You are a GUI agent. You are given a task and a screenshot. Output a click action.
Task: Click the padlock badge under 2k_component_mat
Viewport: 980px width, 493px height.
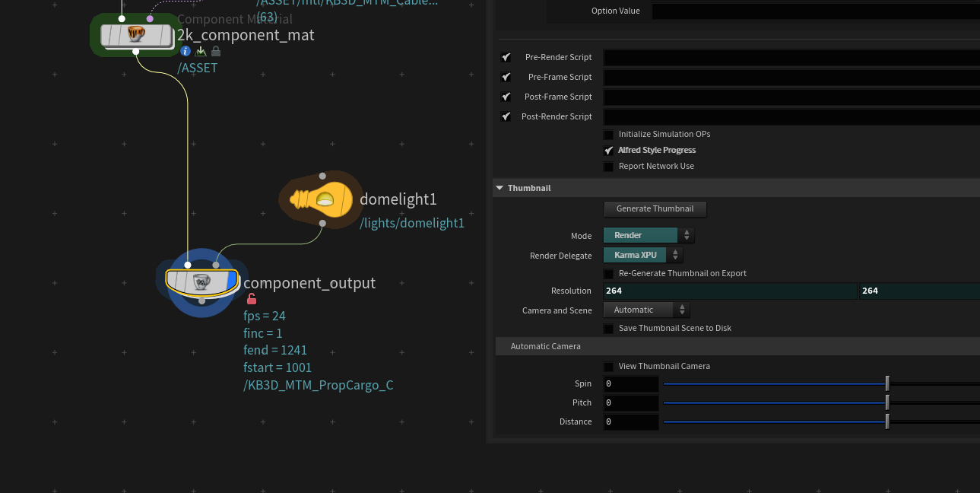[x=216, y=51]
